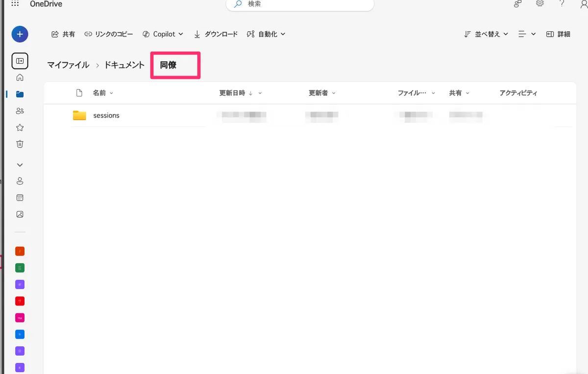
Task: Open the sessions folder name
Action: pos(106,116)
